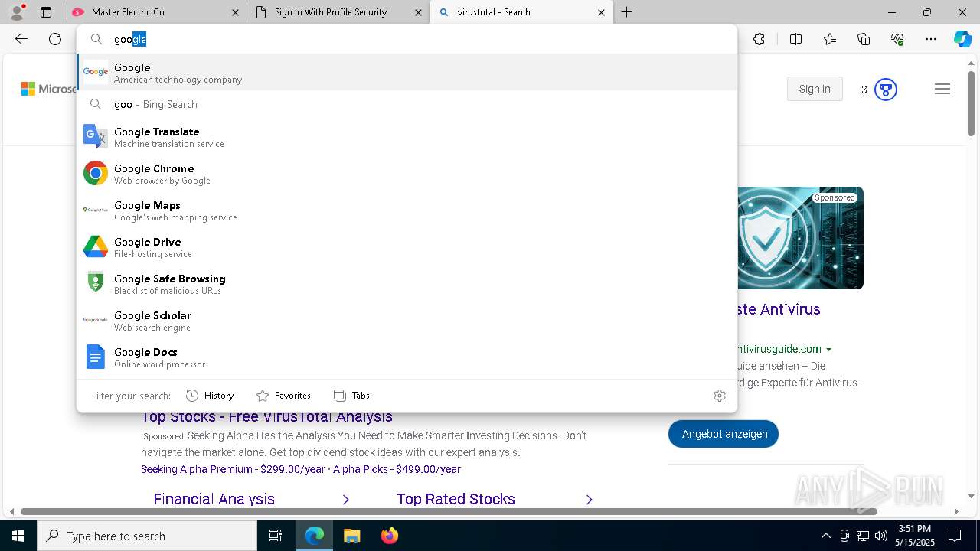This screenshot has height=551, width=980.
Task: Click the browser back arrow
Action: (x=21, y=39)
